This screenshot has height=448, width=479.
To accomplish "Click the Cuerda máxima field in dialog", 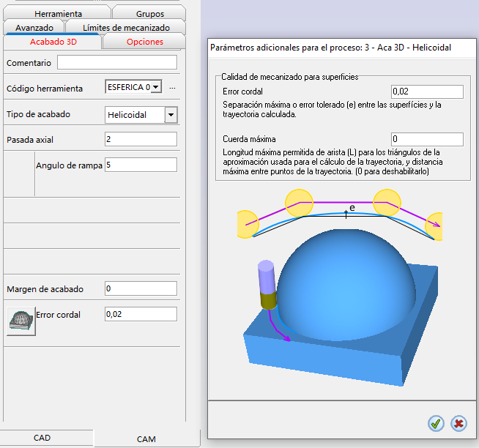I will click(426, 139).
